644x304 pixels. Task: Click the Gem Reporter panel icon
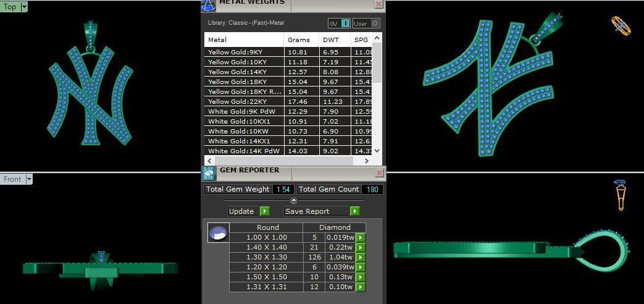click(x=209, y=174)
